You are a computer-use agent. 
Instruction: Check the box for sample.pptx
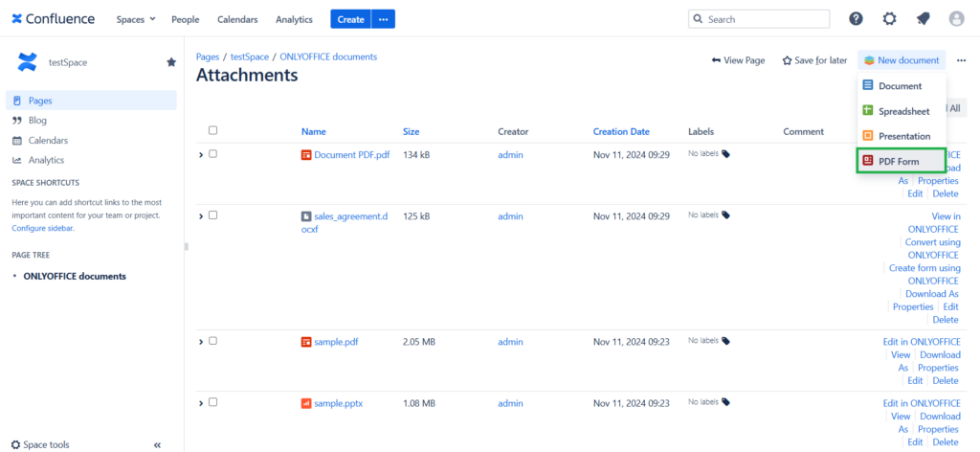[x=213, y=402]
